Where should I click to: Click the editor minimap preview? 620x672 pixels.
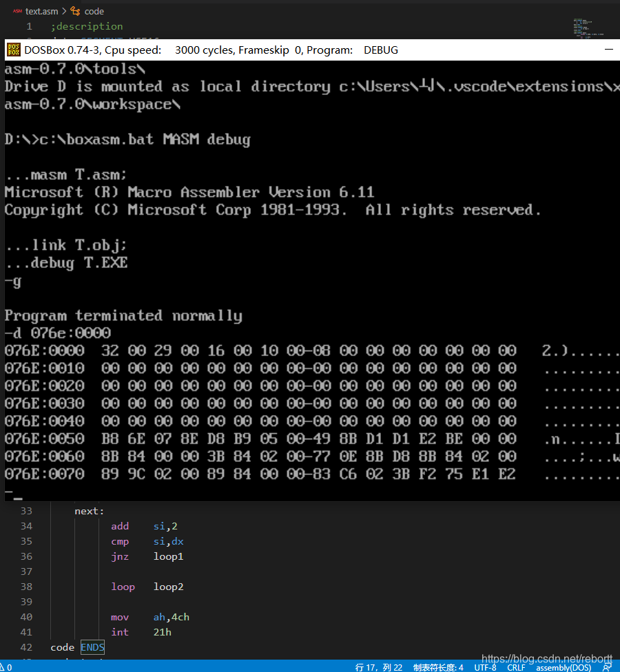click(588, 28)
